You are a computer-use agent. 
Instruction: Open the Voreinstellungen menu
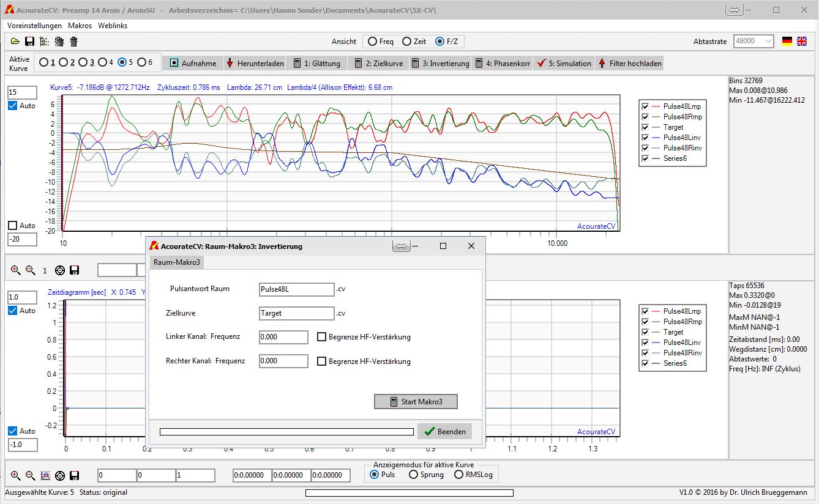[34, 26]
